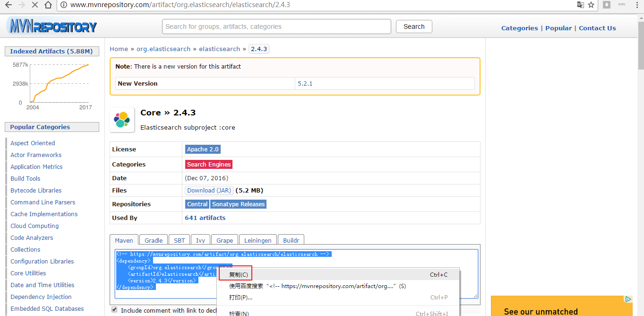Switch to the Grape tab
Image resolution: width=644 pixels, height=316 pixels.
click(225, 240)
